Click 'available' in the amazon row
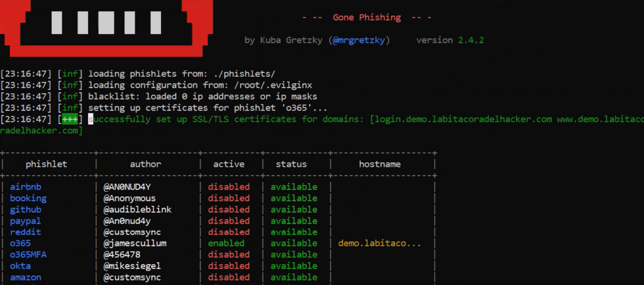Screen dimensions: 644x285 [x=294, y=277]
